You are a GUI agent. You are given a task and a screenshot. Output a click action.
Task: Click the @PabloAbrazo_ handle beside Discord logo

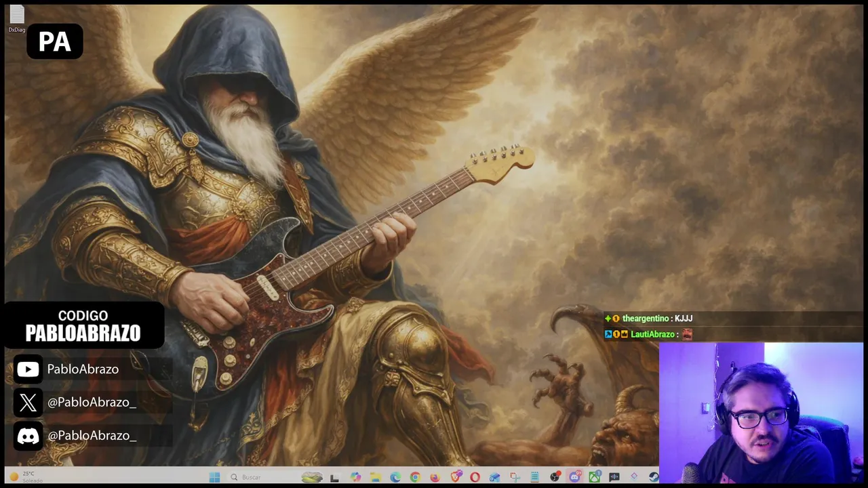click(x=92, y=436)
